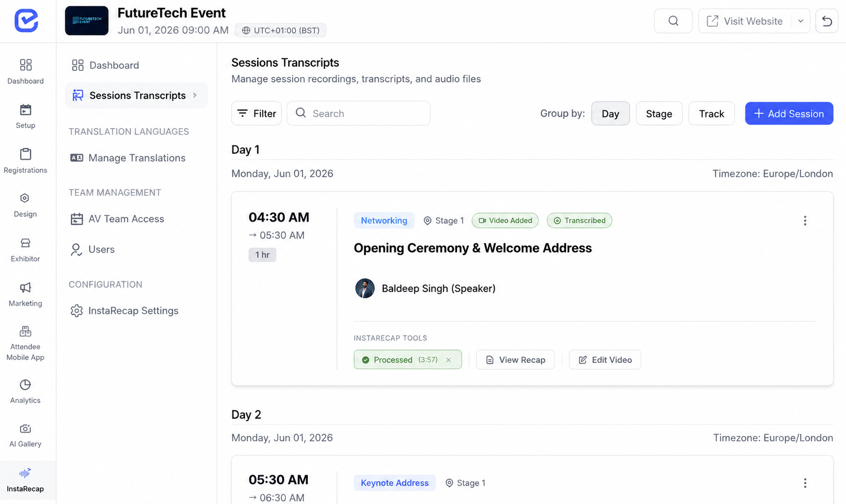Open AI Gallery camera icon

26,435
